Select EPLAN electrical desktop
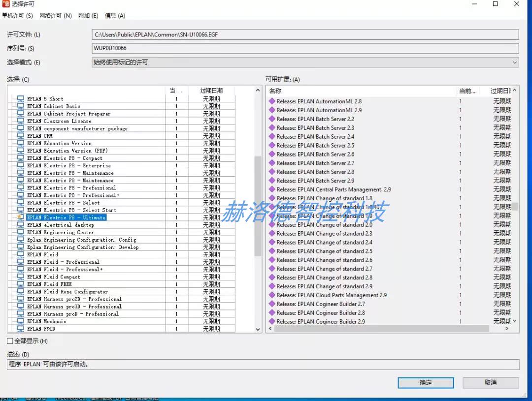 61,225
